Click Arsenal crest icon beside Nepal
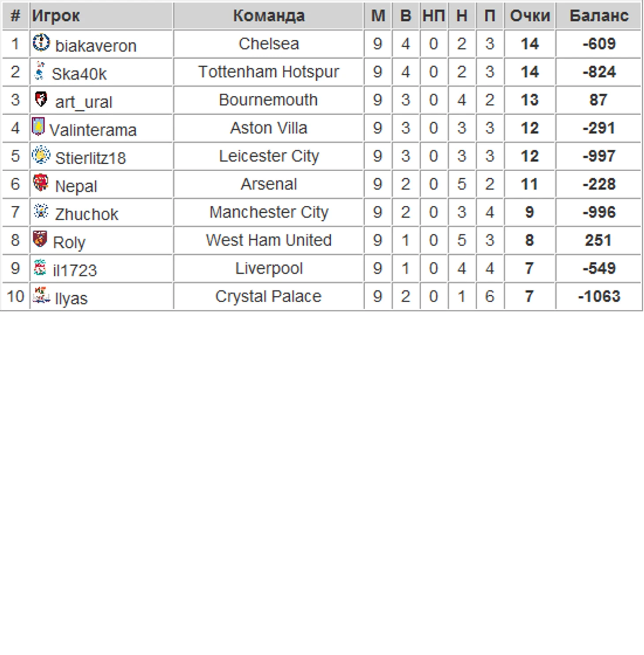This screenshot has height=655, width=644. (41, 182)
